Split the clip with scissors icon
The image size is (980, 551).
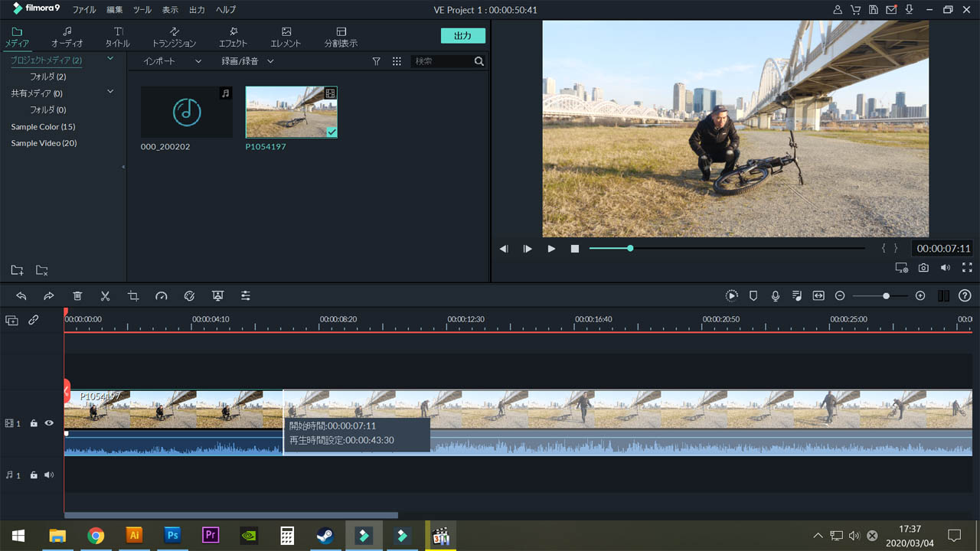106,295
